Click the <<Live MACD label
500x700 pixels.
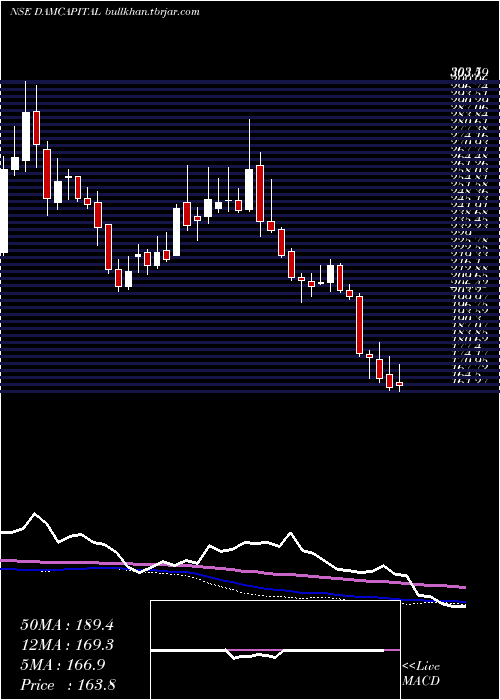point(421,674)
